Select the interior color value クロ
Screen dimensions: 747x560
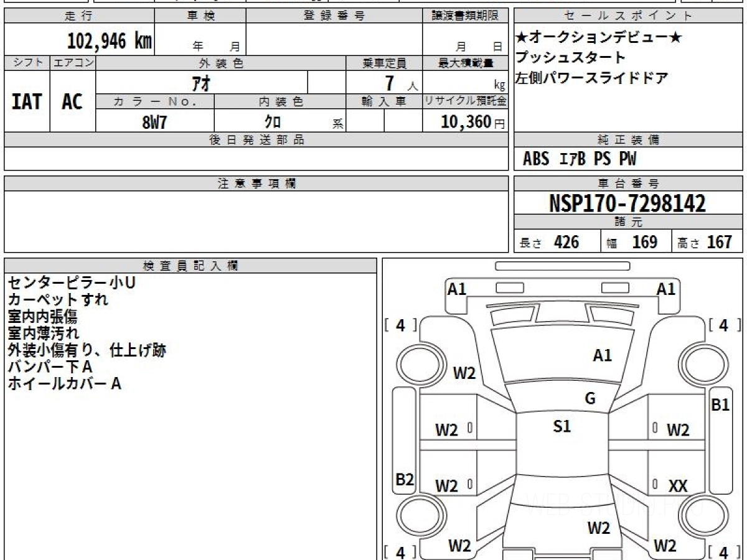[x=273, y=122]
